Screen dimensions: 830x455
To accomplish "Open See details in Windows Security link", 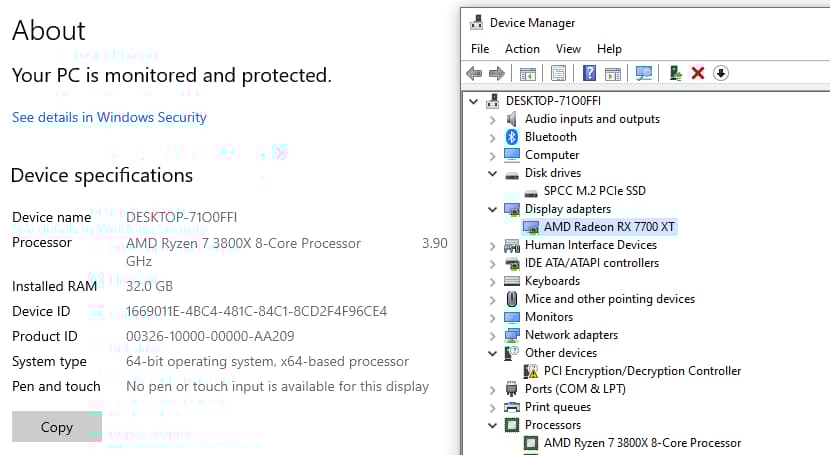I will (109, 117).
